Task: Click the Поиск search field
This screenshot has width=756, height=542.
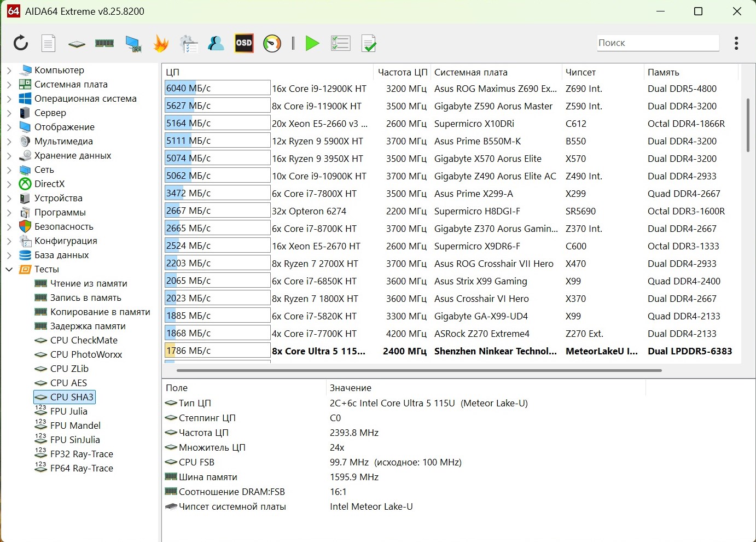Action: click(x=658, y=43)
